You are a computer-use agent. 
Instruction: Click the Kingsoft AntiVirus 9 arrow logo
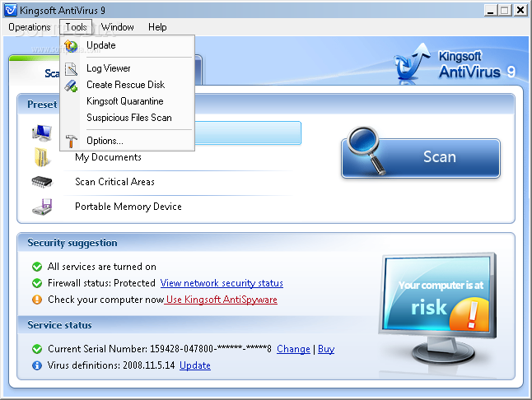click(412, 63)
